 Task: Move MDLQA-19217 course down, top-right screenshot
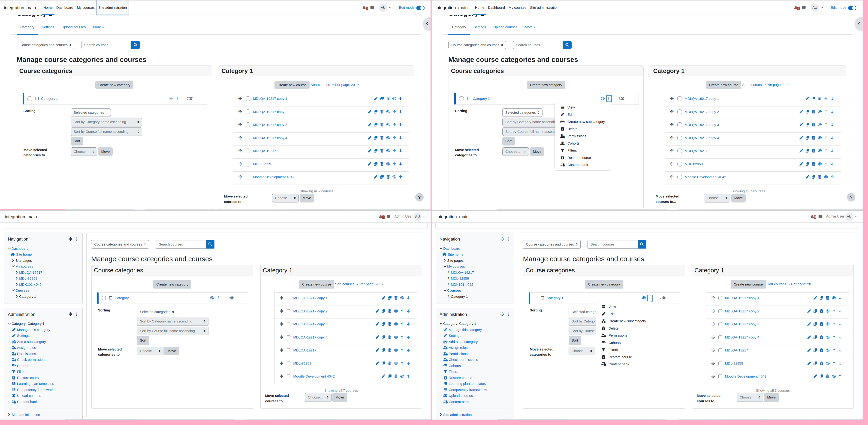[832, 151]
